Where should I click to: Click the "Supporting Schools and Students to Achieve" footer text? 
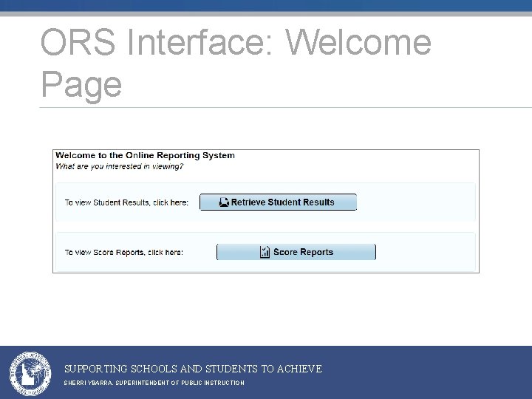pos(193,369)
